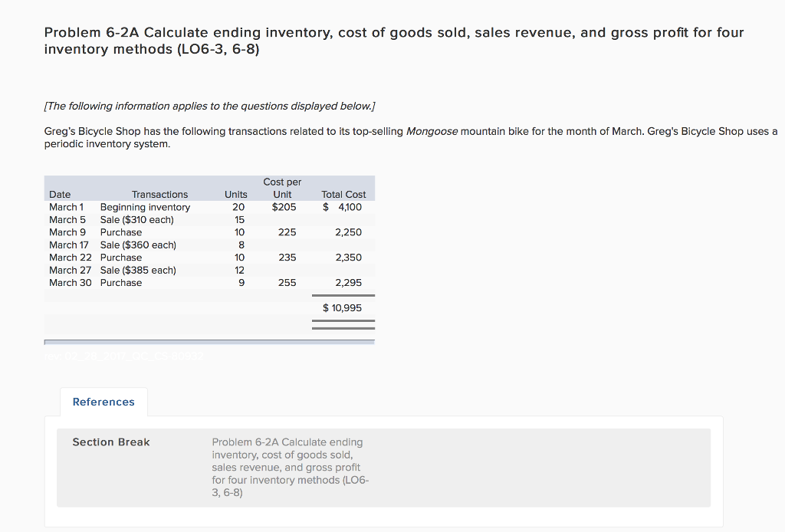
Task: Select the Cost per Unit column header
Action: point(281,189)
